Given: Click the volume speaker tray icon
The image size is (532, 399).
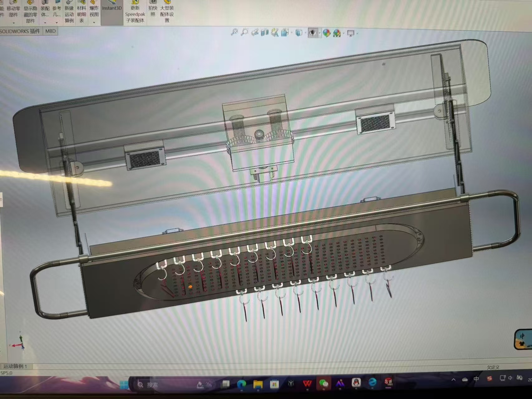Looking at the screenshot, I should pyautogui.click(x=510, y=378).
